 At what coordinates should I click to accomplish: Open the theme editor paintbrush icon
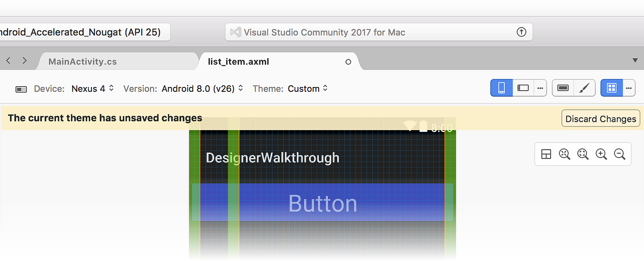click(584, 88)
